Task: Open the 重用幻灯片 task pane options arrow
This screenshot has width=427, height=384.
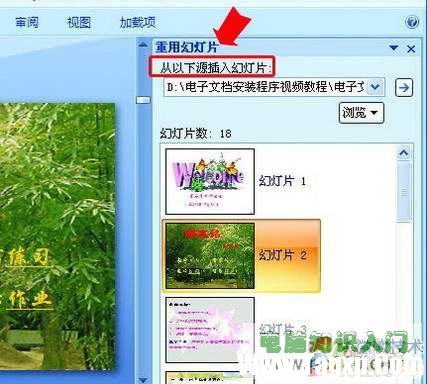Action: pos(394,48)
